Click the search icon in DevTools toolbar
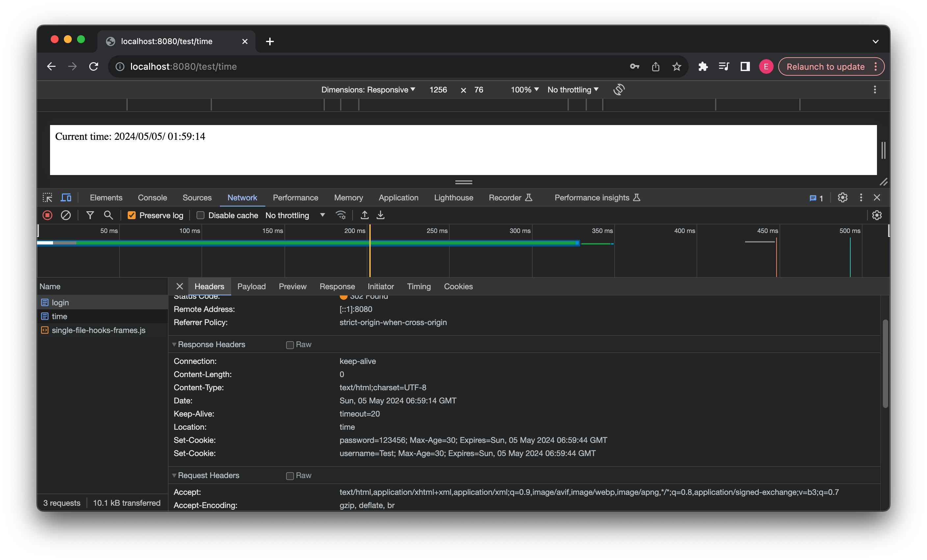927x560 pixels. (x=108, y=215)
